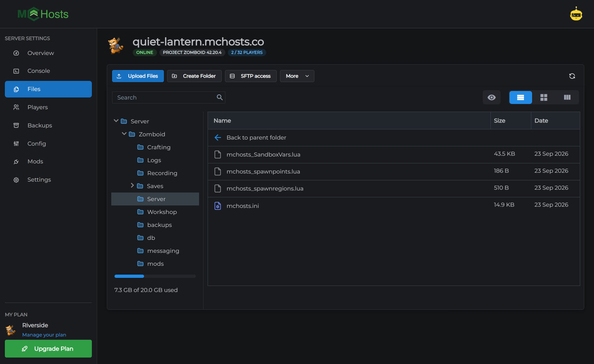Click the mchosts.ini config file icon
This screenshot has height=364, width=594.
tap(218, 206)
